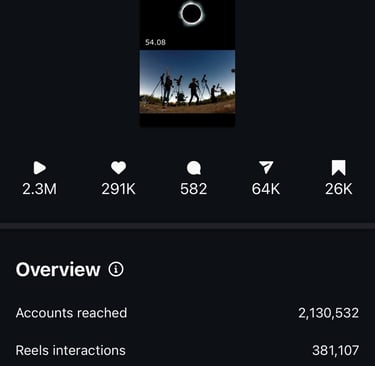Open the Overview info icon

coord(116,269)
